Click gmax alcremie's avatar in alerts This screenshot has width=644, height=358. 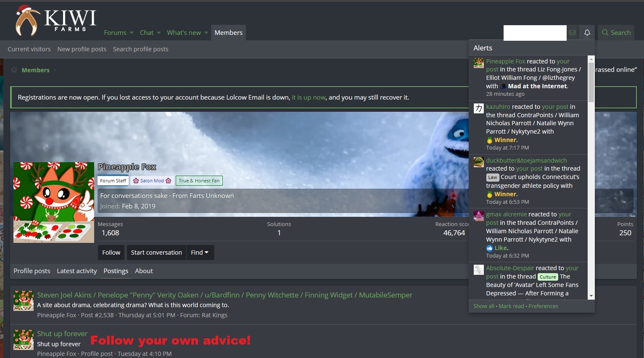tap(478, 216)
